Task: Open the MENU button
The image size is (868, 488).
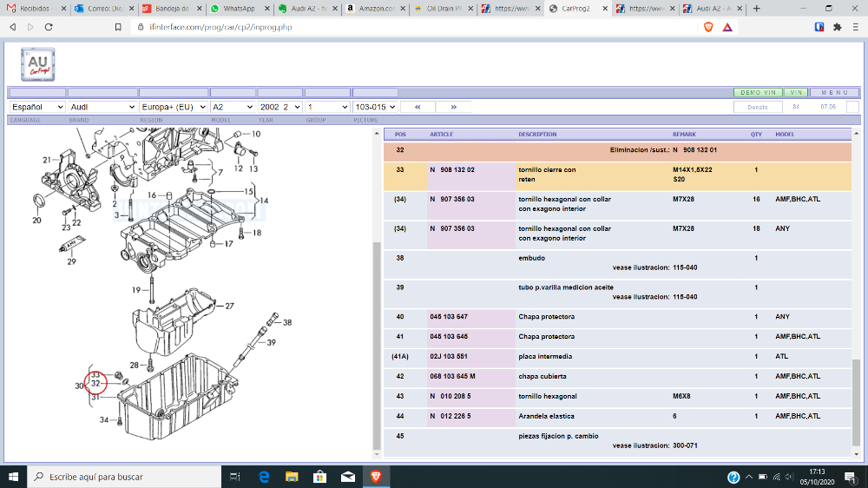Action: [834, 93]
